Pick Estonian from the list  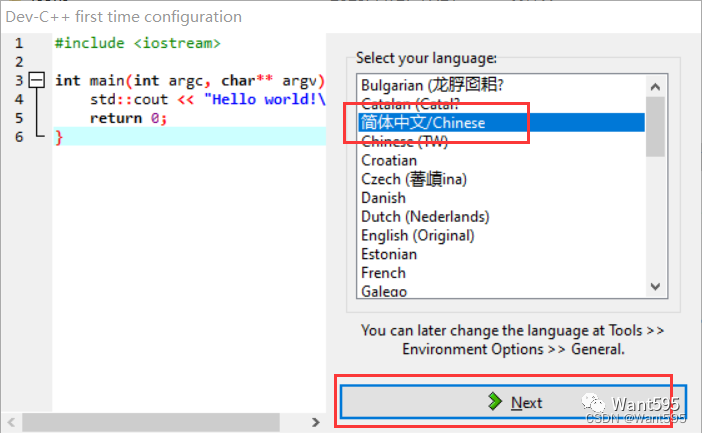point(501,254)
